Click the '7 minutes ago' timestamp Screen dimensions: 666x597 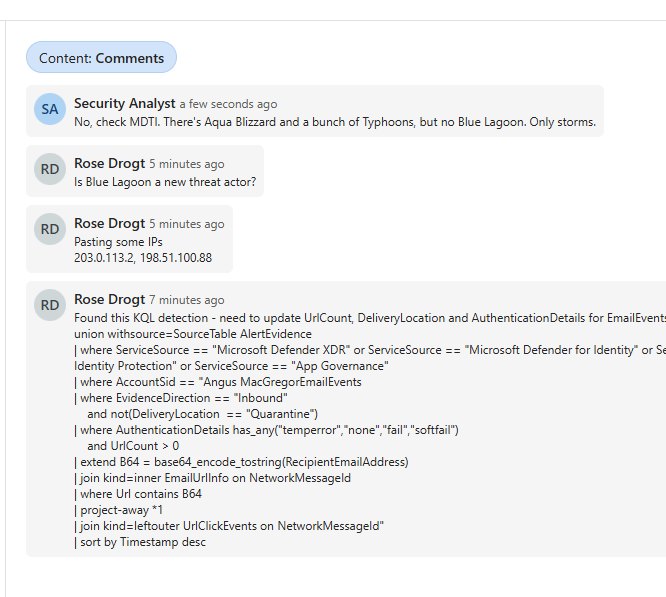pyautogui.click(x=187, y=300)
